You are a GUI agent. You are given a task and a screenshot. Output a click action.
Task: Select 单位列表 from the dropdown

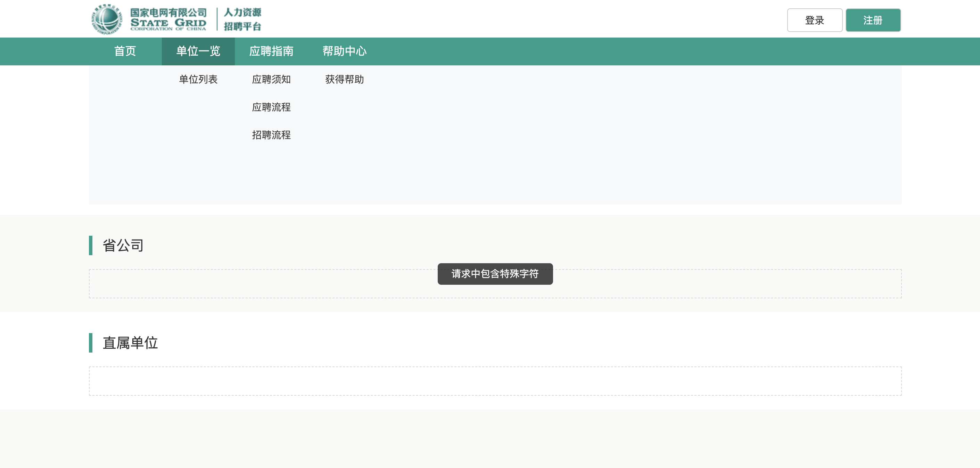198,79
